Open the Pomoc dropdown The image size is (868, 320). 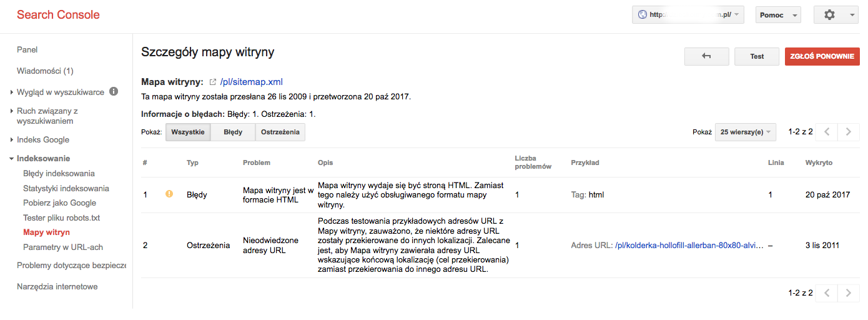pyautogui.click(x=778, y=15)
